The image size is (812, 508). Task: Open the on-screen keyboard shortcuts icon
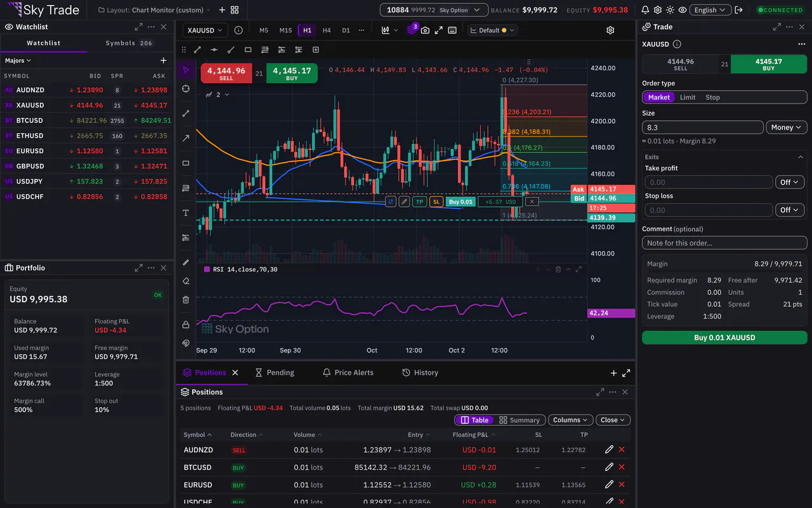[x=452, y=30]
